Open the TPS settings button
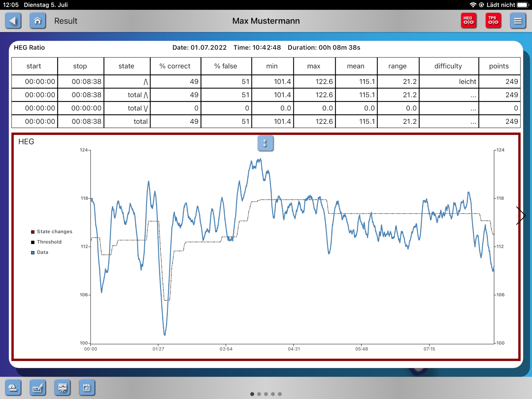The width and height of the screenshot is (532, 399). (493, 21)
